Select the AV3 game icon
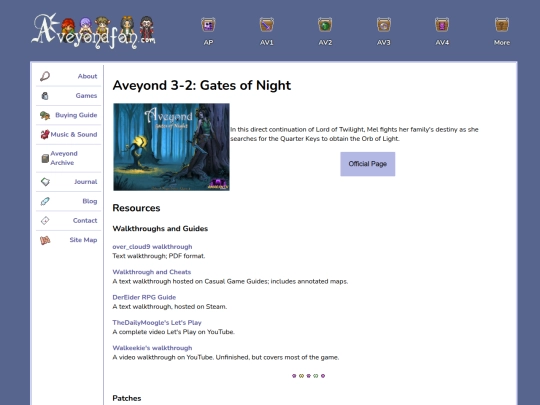This screenshot has height=405, width=540. (383, 25)
